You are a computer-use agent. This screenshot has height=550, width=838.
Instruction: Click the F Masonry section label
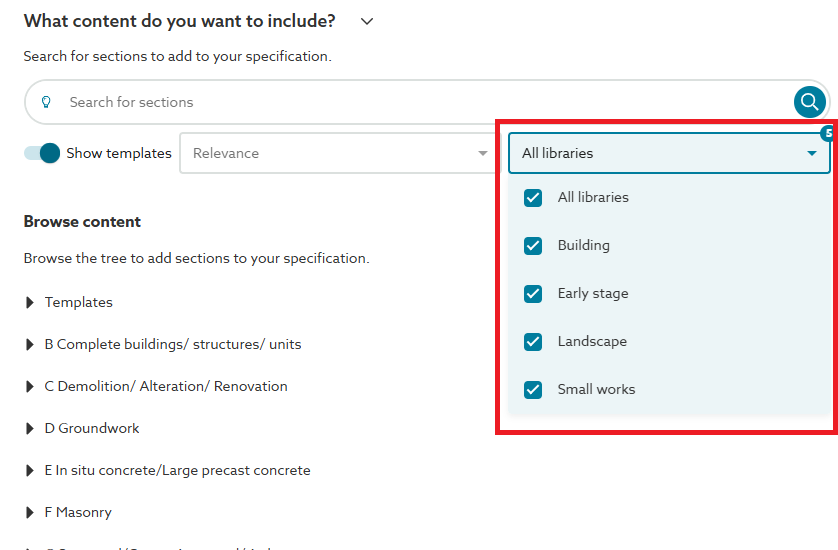(78, 513)
